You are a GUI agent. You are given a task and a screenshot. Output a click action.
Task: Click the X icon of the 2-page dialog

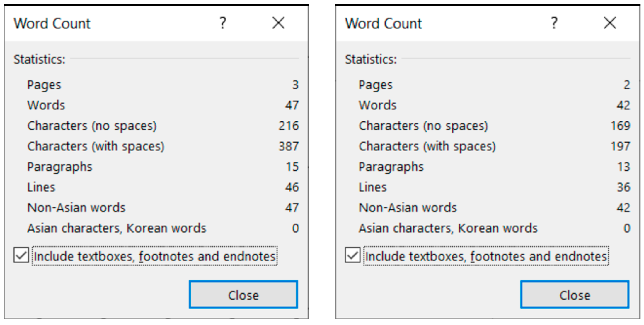(610, 23)
